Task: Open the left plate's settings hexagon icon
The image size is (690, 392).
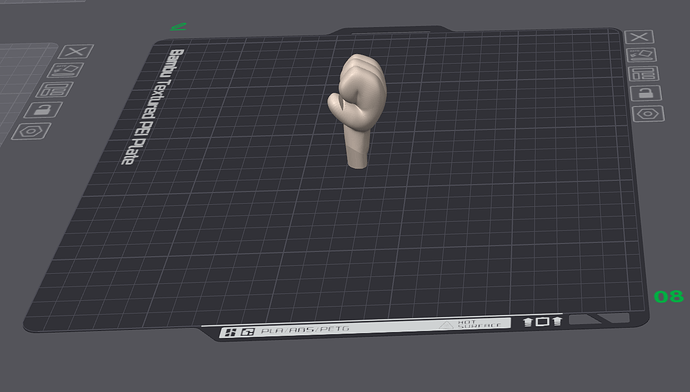Action: tap(31, 131)
